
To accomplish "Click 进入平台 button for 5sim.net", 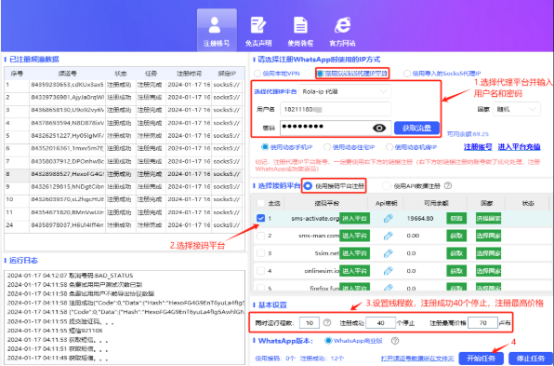I will click(354, 253).
